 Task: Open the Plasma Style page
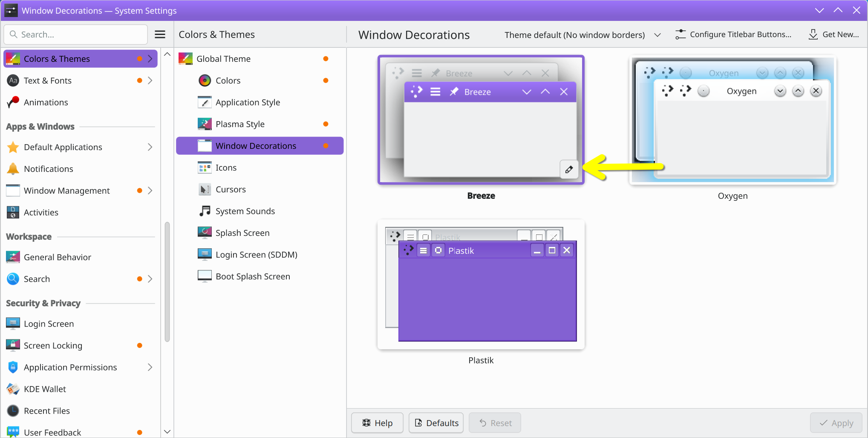(260, 124)
